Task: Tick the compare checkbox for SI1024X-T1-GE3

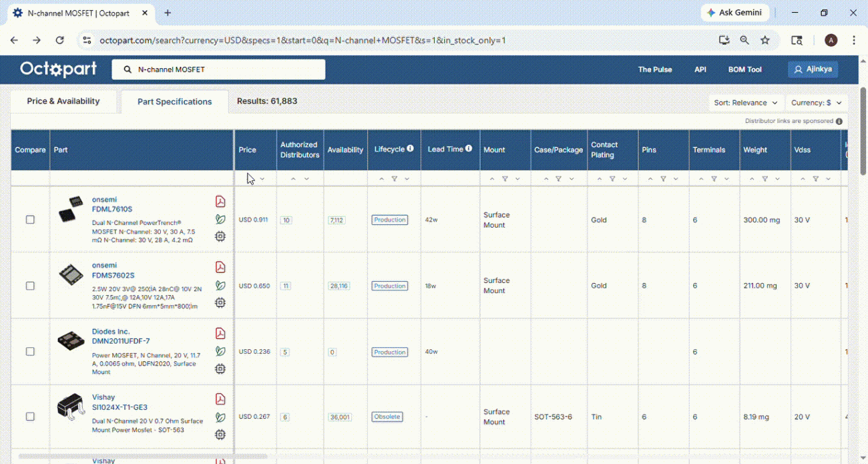Action: [30, 417]
